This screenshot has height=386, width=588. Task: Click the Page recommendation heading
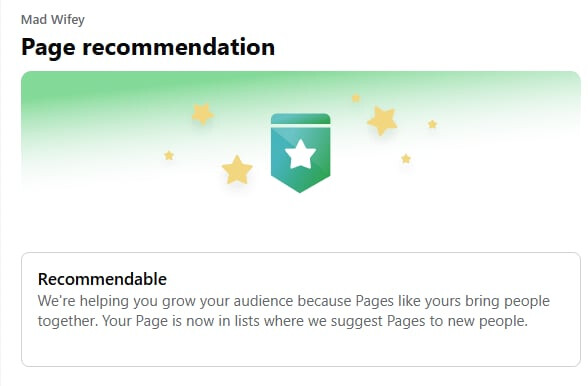pos(148,47)
